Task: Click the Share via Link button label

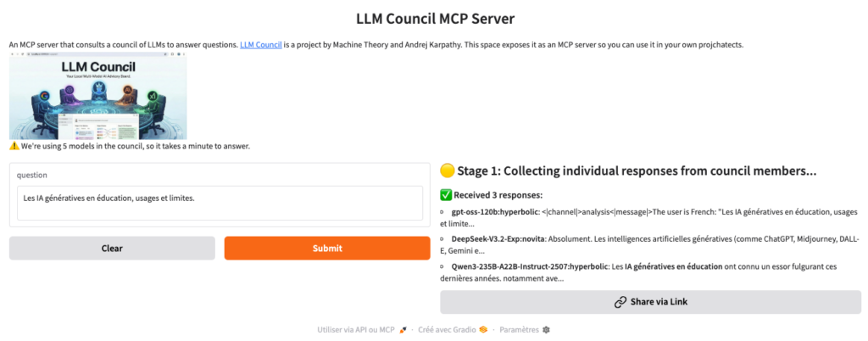Action: click(659, 302)
